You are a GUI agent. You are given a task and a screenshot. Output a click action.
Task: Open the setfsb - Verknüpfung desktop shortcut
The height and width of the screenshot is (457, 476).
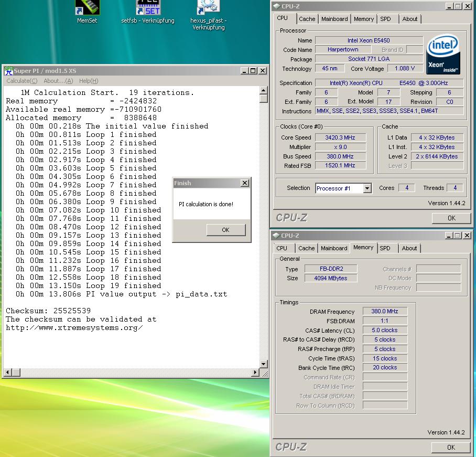coord(148,12)
